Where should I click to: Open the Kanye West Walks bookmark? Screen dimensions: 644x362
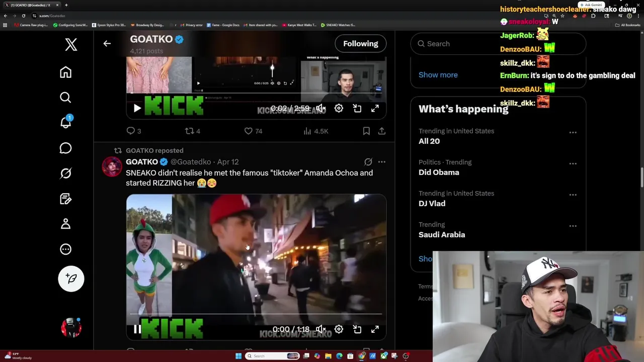click(299, 25)
